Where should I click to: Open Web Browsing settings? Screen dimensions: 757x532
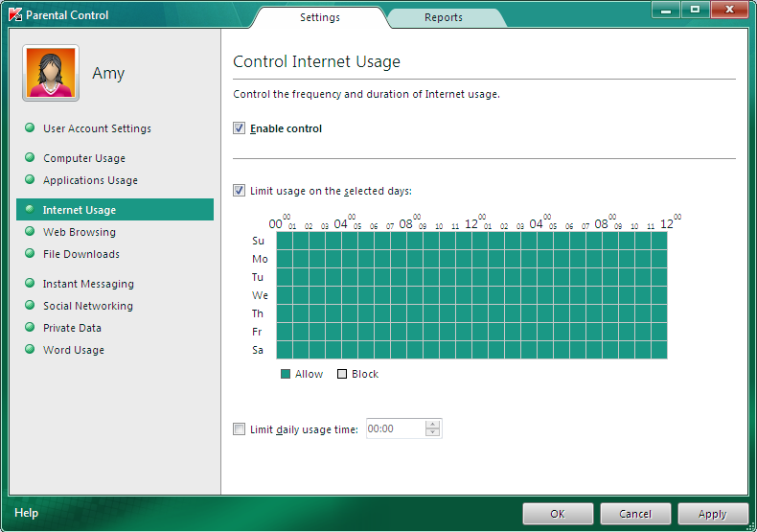[x=80, y=232]
